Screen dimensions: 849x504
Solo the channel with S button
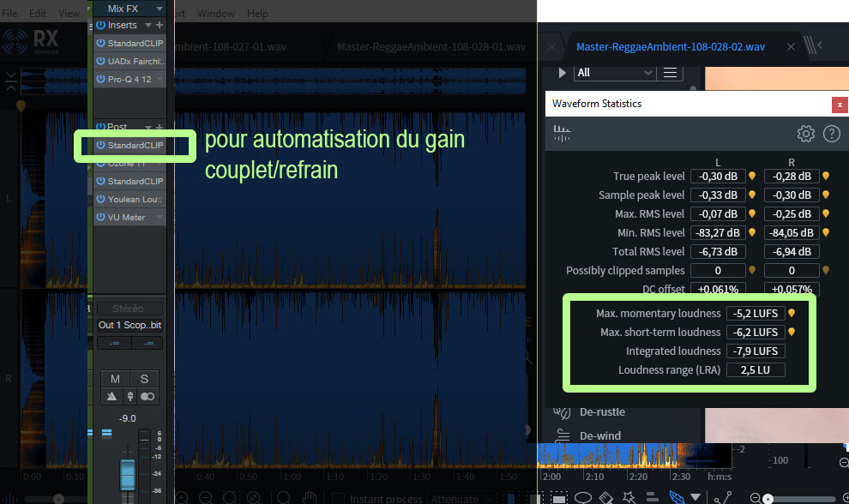tap(144, 379)
